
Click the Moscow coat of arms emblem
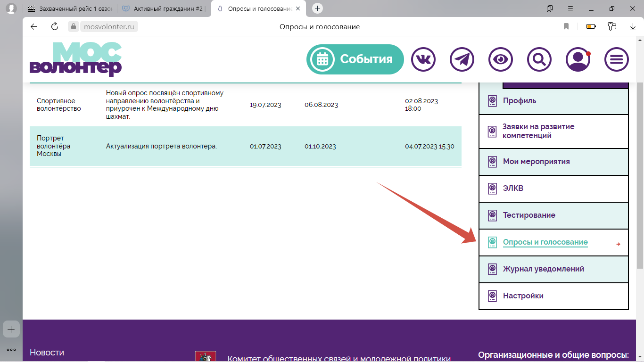[206, 357]
